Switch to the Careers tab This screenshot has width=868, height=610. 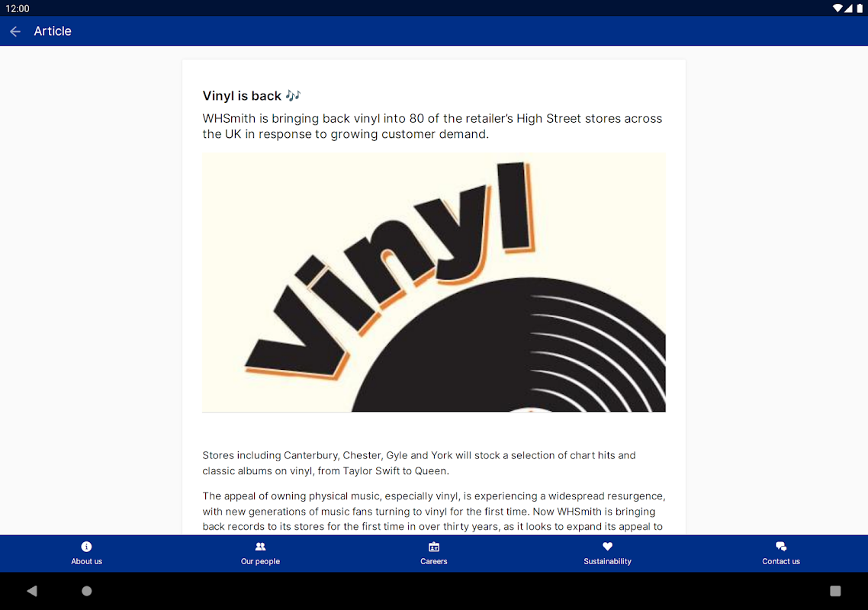pyautogui.click(x=433, y=554)
